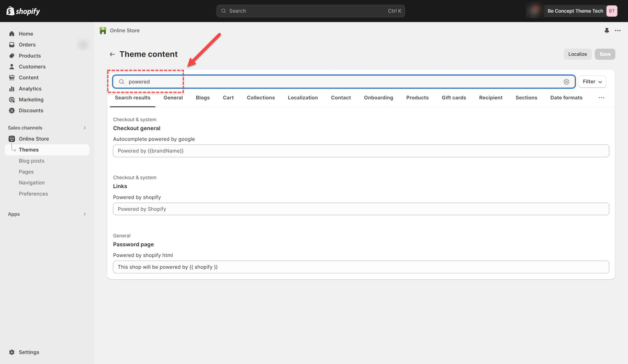Click the Checkout general heading
The width and height of the screenshot is (628, 364).
[137, 128]
